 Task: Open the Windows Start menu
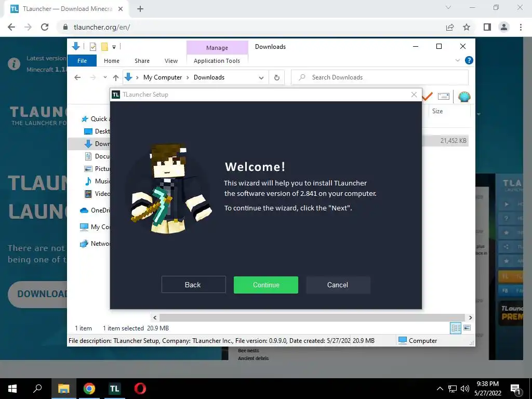(12, 389)
